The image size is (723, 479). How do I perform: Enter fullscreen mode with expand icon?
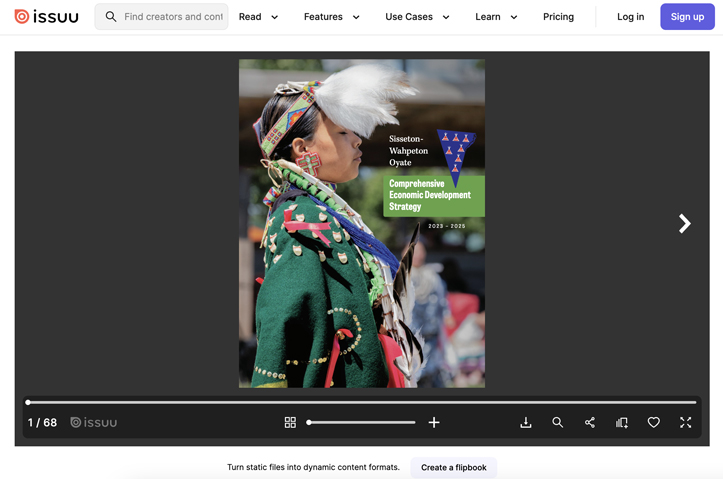click(686, 422)
